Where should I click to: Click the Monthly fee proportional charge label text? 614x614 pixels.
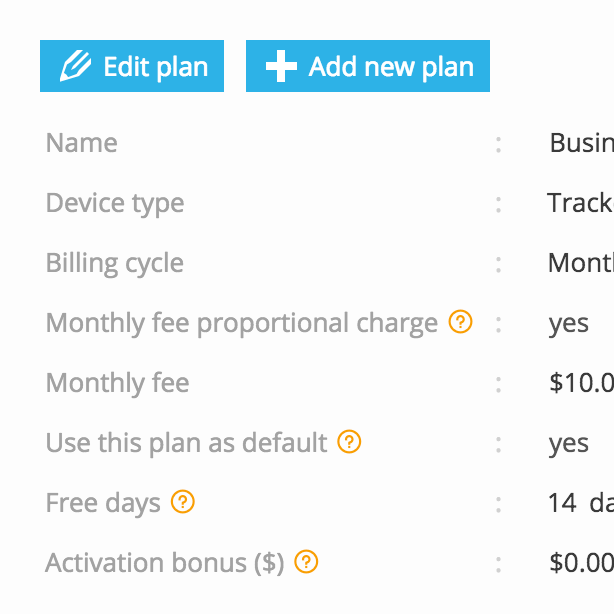click(x=242, y=323)
